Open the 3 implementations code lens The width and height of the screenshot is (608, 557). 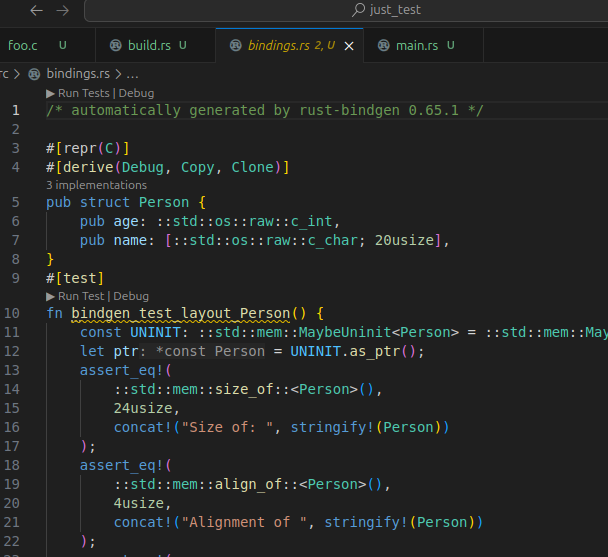click(96, 185)
